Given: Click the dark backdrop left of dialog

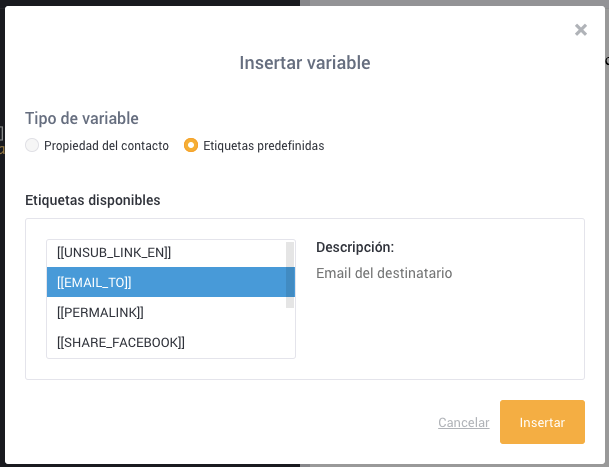Looking at the screenshot, I should (2, 272).
